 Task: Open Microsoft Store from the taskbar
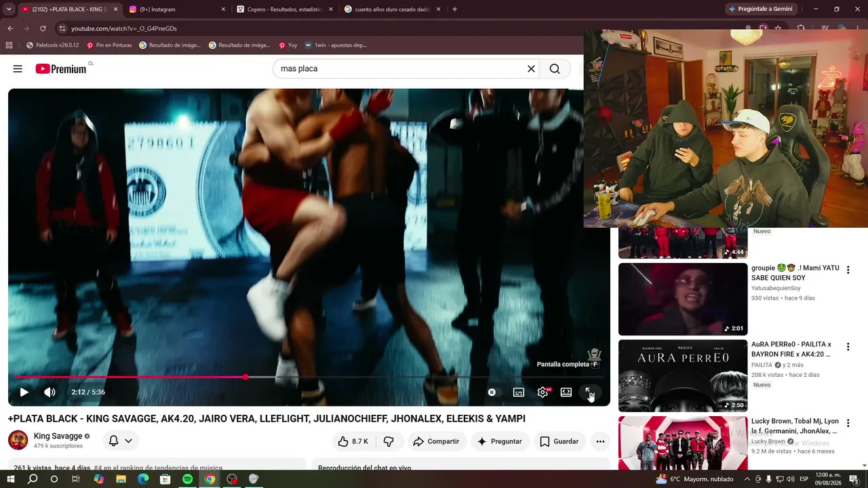[x=165, y=479]
